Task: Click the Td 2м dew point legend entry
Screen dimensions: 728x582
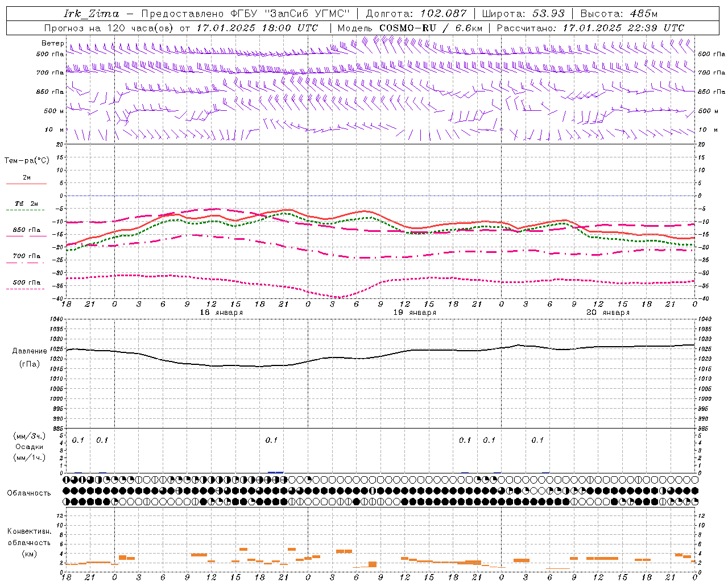Action: (27, 203)
